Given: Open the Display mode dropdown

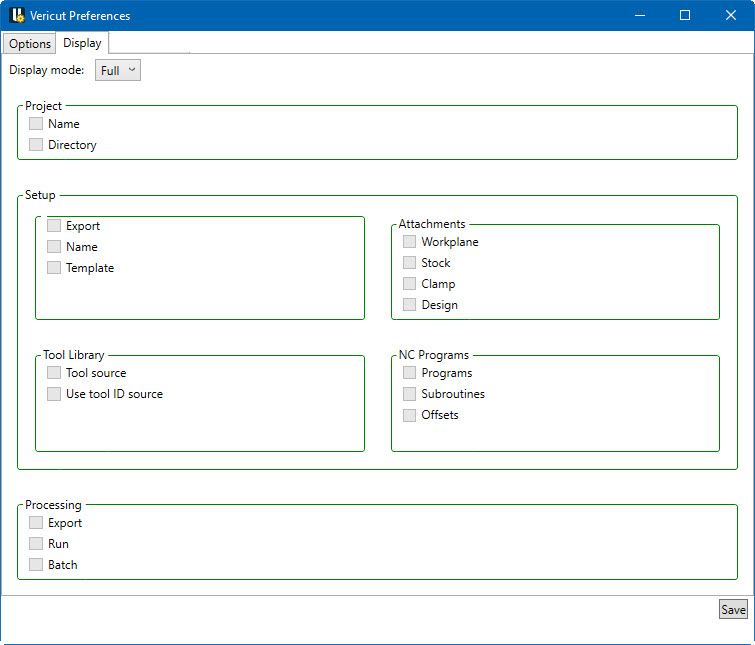Looking at the screenshot, I should pyautogui.click(x=117, y=70).
